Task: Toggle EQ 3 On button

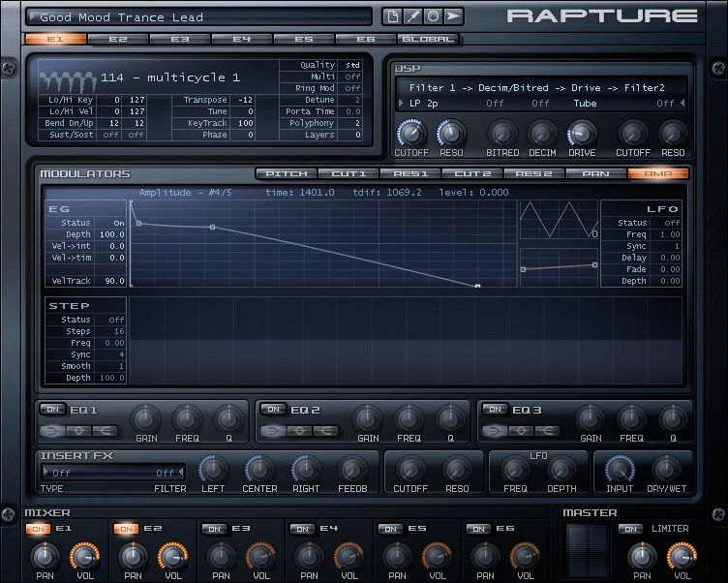Action: coord(495,410)
